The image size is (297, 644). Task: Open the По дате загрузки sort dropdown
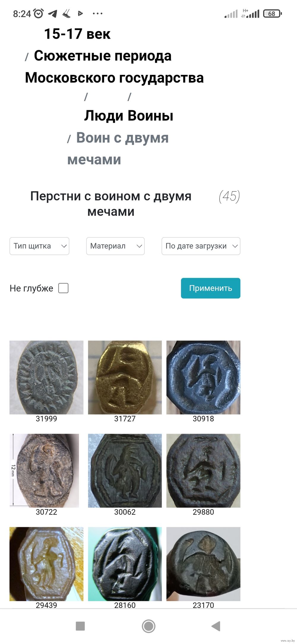201,246
